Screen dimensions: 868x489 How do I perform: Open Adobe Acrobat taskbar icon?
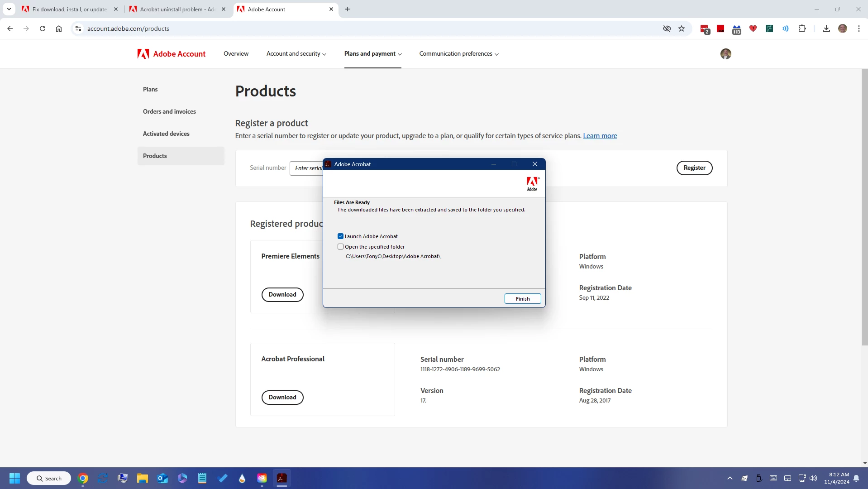(x=282, y=478)
